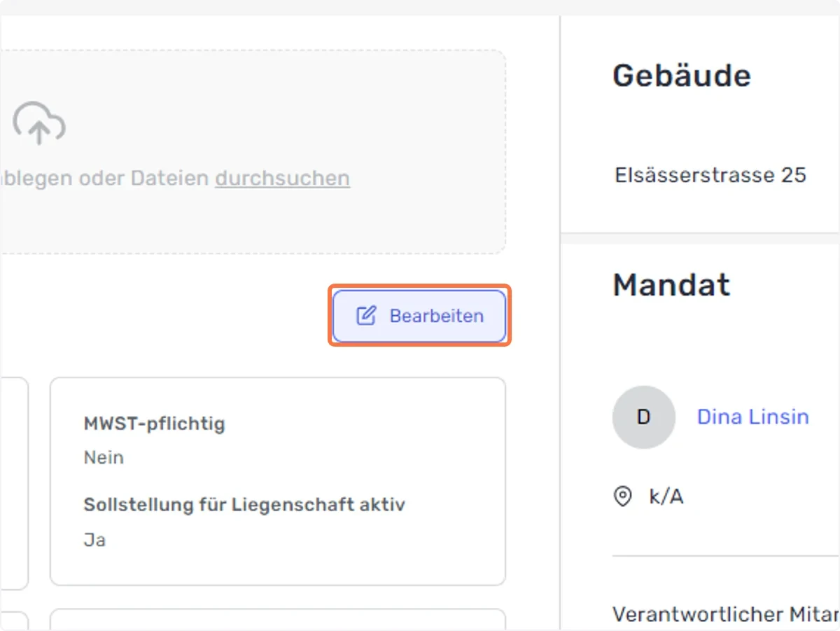Click the location pin icon beside k/A
Viewport: 840px width, 631px height.
[622, 497]
